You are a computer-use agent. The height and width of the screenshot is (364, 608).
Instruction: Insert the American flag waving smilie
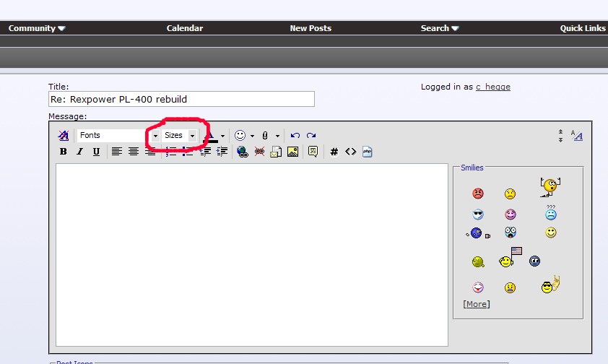point(511,257)
